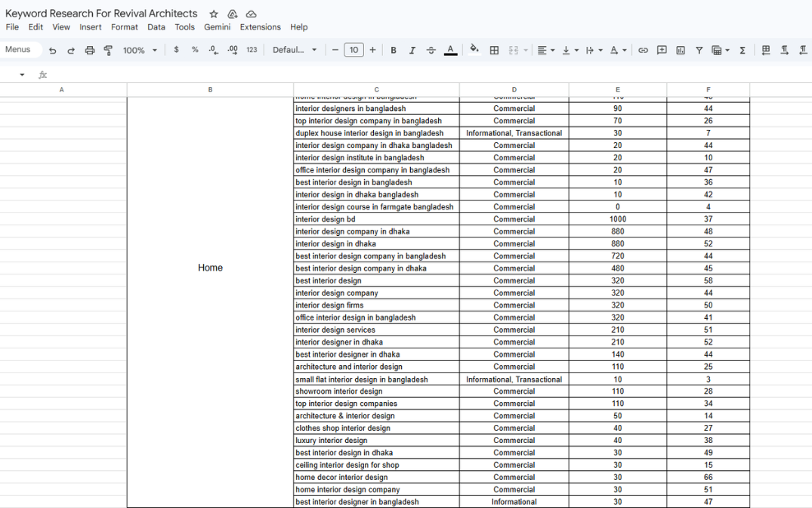Viewport: 812px width, 508px height.
Task: Insert a chart from toolbar
Action: [681, 50]
